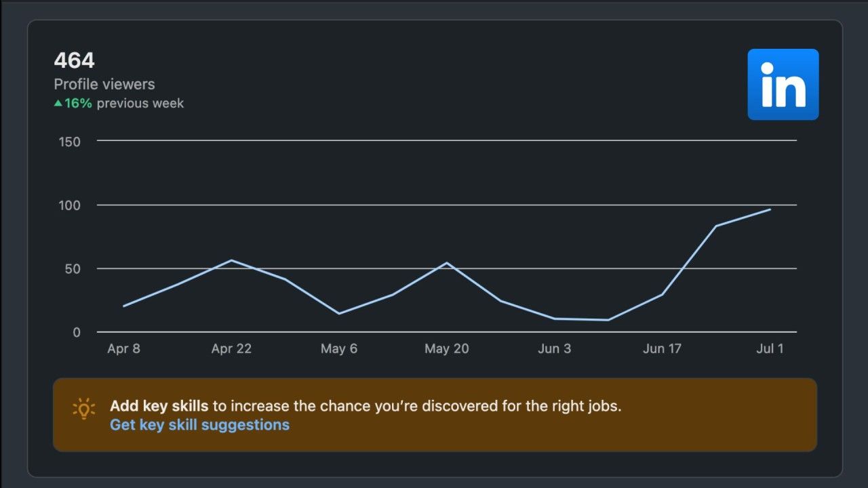Viewport: 868px width, 488px height.
Task: Click the Apr 22 date label
Action: [x=231, y=349]
